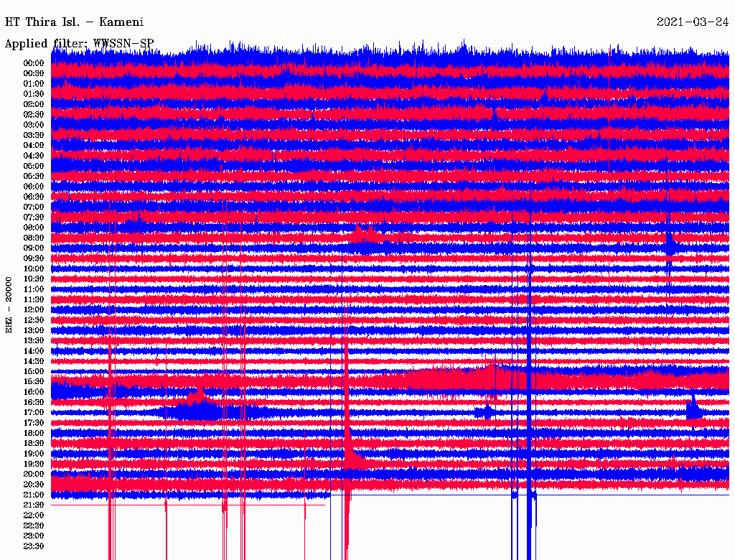Click the date label 2021-03-24
The image size is (735, 560).
coord(692,22)
